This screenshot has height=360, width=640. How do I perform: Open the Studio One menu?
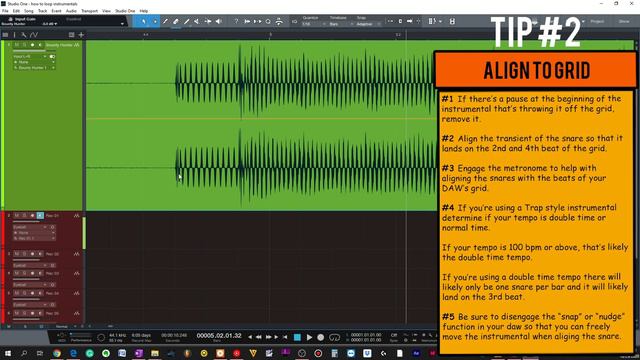pos(125,11)
